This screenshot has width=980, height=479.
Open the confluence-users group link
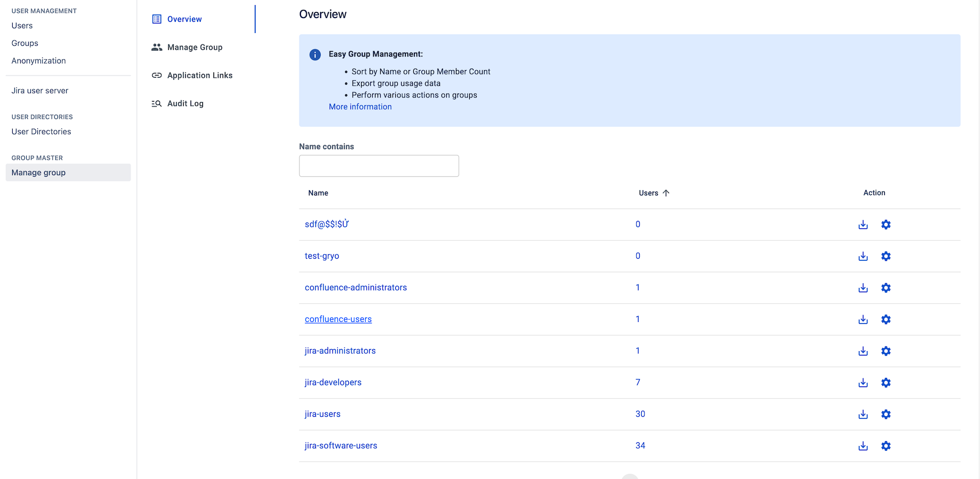[x=338, y=319]
